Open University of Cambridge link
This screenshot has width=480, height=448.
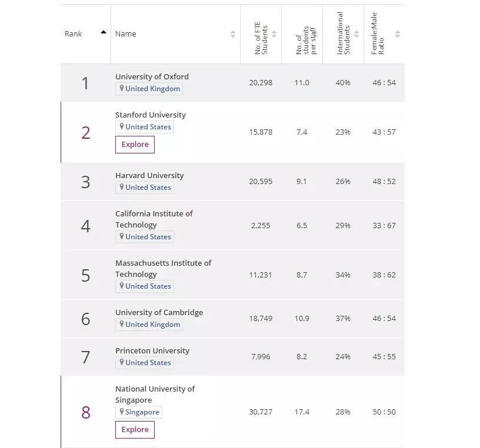159,312
